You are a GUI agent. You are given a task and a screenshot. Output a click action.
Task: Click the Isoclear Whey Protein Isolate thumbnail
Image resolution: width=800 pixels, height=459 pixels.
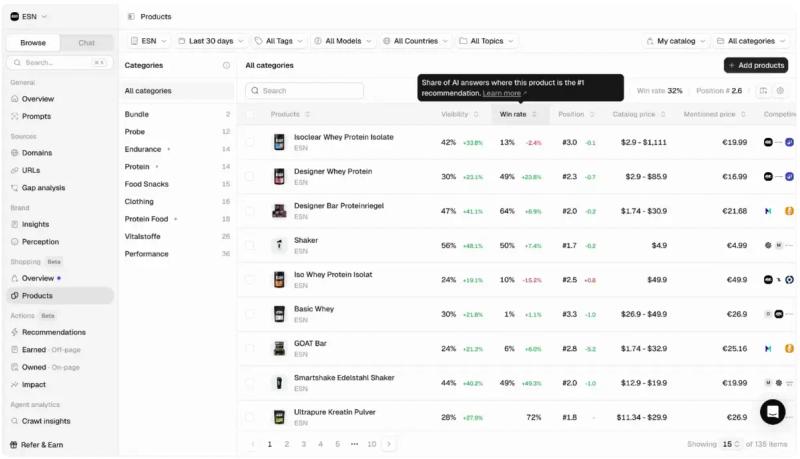279,142
